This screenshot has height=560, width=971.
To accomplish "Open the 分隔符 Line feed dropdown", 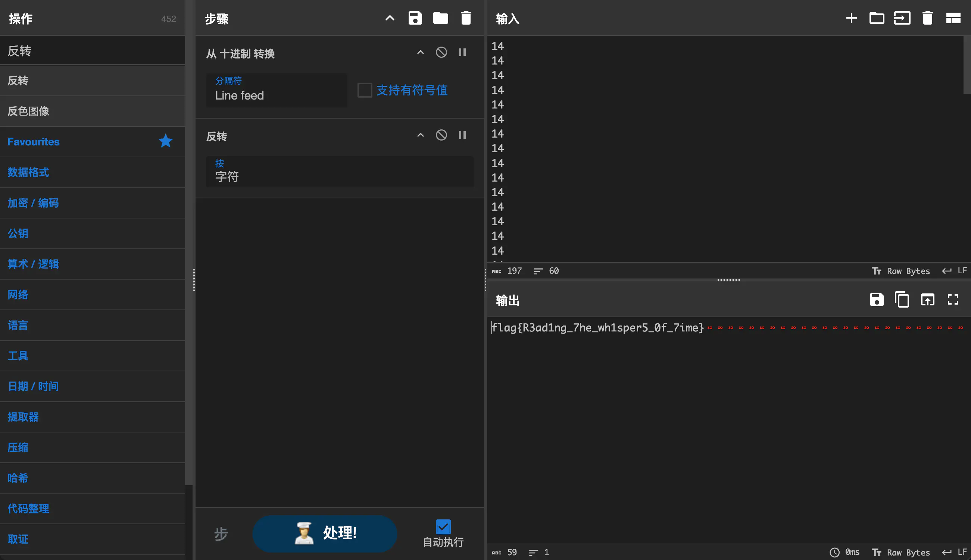I will 276,90.
